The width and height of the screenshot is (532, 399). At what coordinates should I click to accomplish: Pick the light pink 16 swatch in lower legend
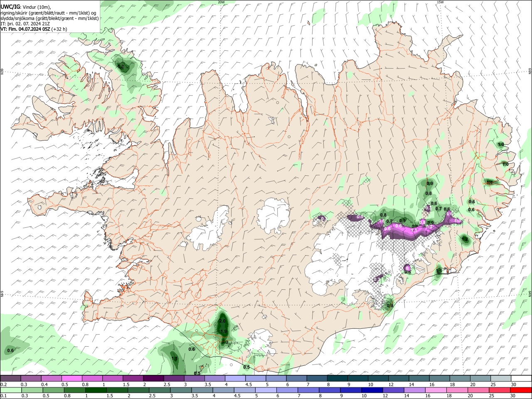436,390
